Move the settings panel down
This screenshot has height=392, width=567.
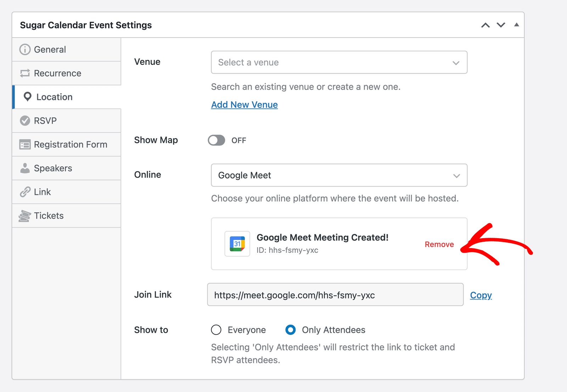tap(501, 25)
